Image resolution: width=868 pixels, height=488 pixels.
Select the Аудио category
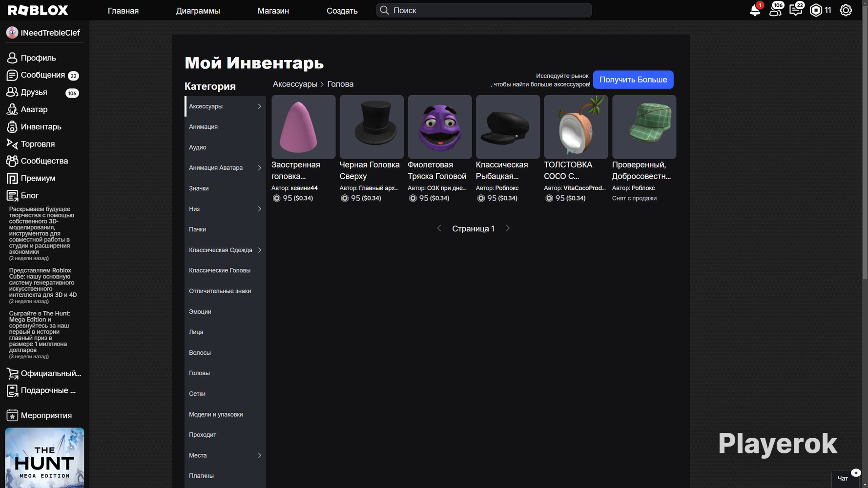225,147
